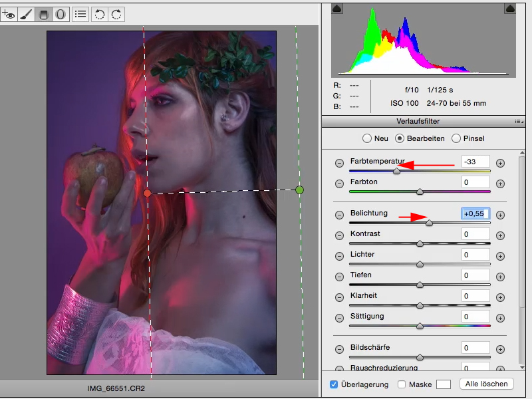Image resolution: width=532 pixels, height=399 pixels.
Task: Increase Belichtung with the plus button
Action: pyautogui.click(x=501, y=214)
